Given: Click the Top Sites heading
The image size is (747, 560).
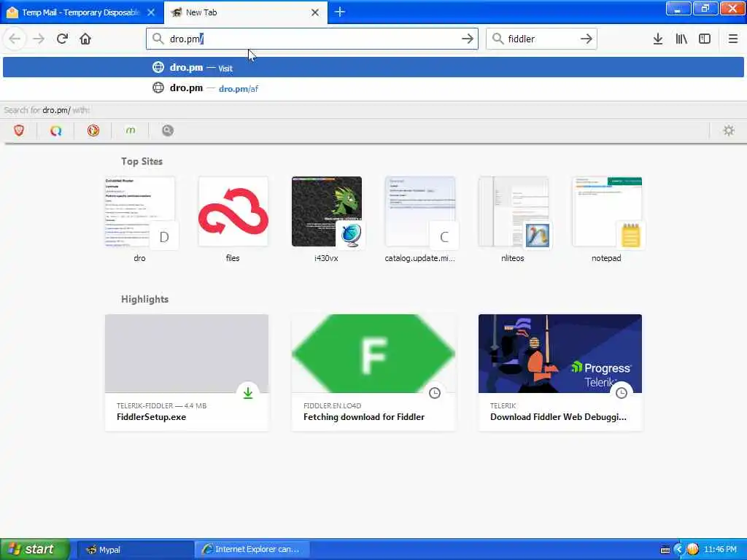Looking at the screenshot, I should coord(142,161).
